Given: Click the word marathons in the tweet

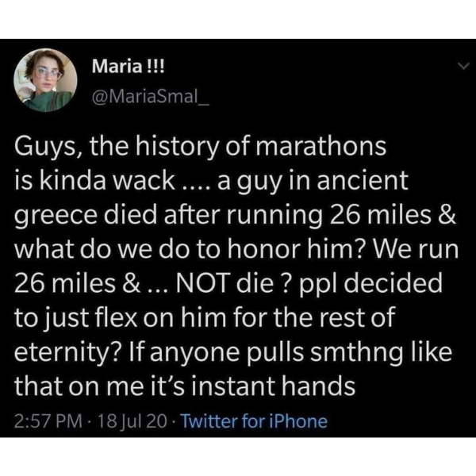Looking at the screenshot, I should [321, 146].
